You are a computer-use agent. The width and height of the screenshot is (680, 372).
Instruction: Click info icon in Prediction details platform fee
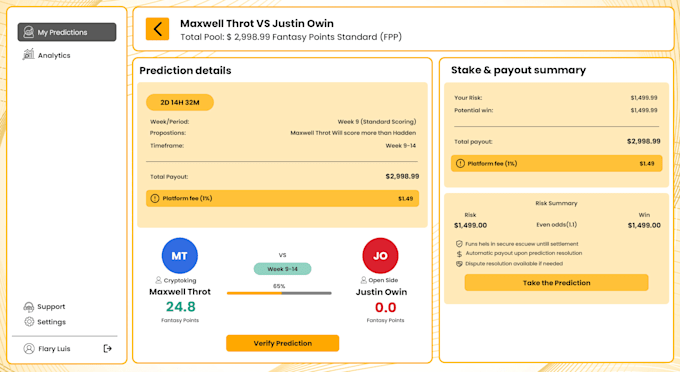[155, 199]
